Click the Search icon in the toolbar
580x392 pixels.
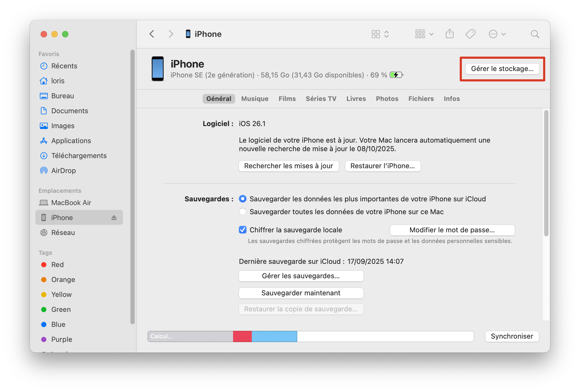(535, 34)
